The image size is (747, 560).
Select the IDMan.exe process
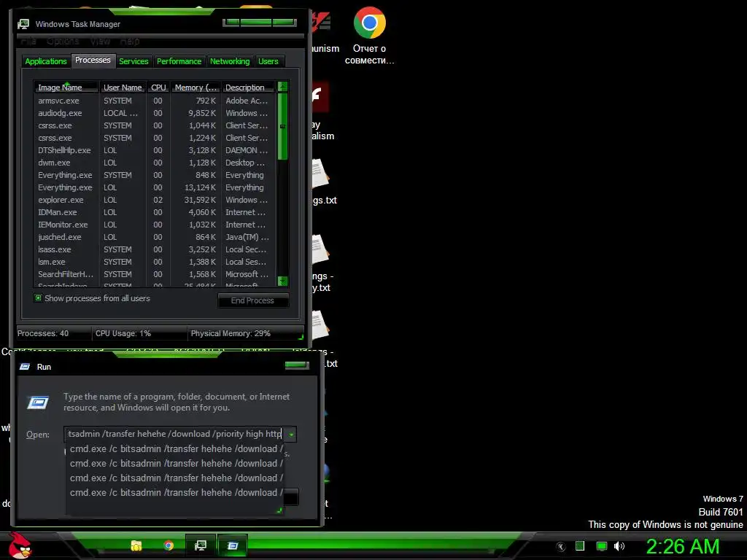[155, 212]
